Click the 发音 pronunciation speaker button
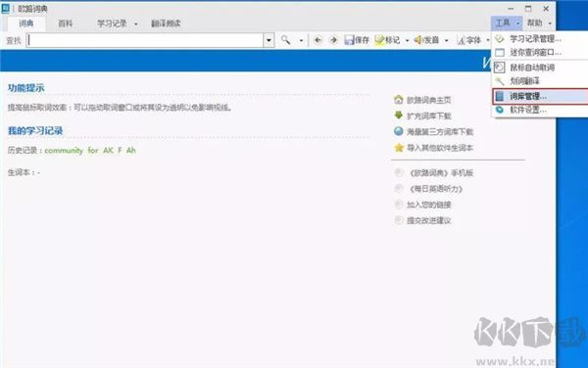 pyautogui.click(x=426, y=40)
